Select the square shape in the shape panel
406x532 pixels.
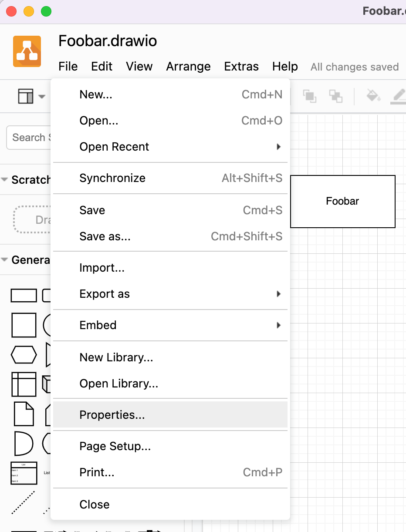tap(24, 325)
